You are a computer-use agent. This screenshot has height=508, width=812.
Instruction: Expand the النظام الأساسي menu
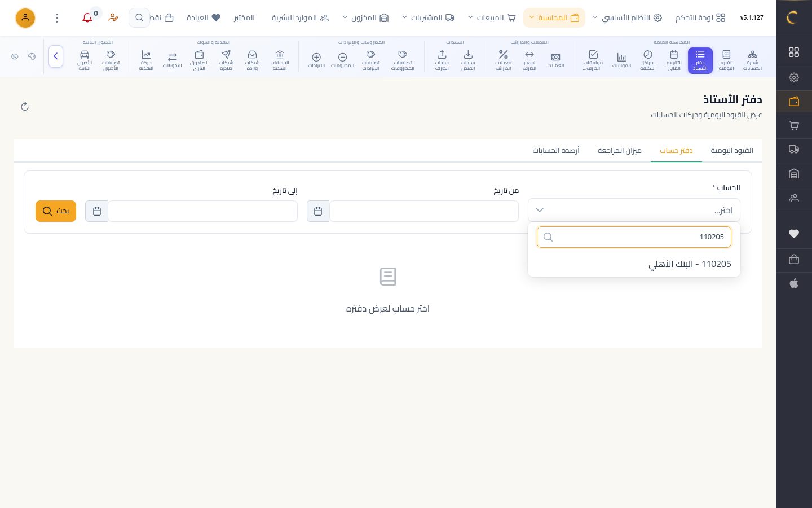[x=627, y=18]
